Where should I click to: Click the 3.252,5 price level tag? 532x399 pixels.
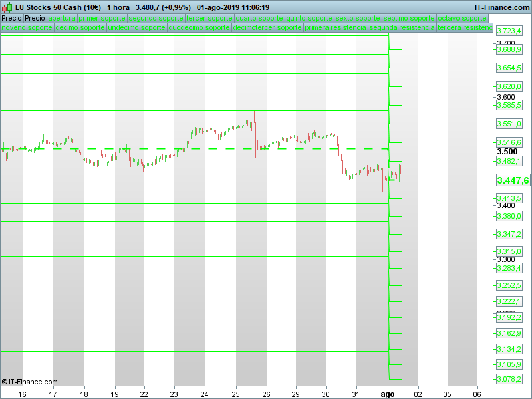point(509,285)
